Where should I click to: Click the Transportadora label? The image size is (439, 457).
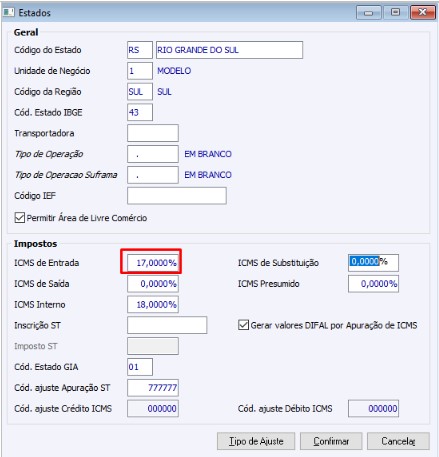[x=44, y=133]
